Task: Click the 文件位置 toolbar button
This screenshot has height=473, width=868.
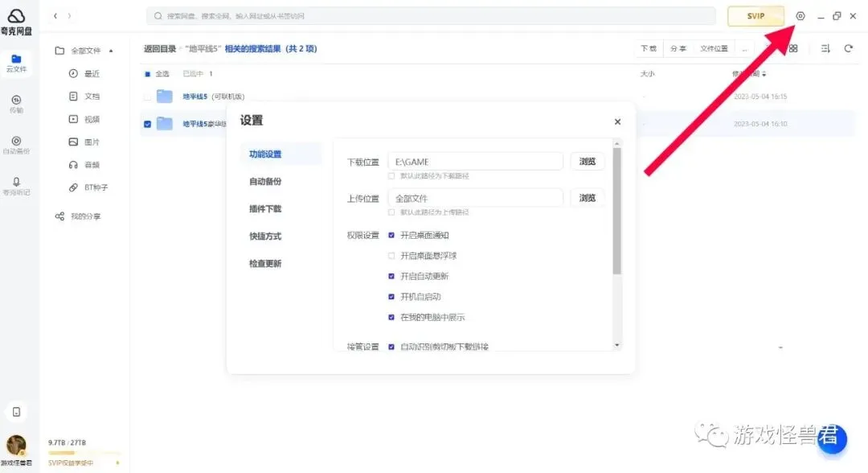Action: coord(714,49)
